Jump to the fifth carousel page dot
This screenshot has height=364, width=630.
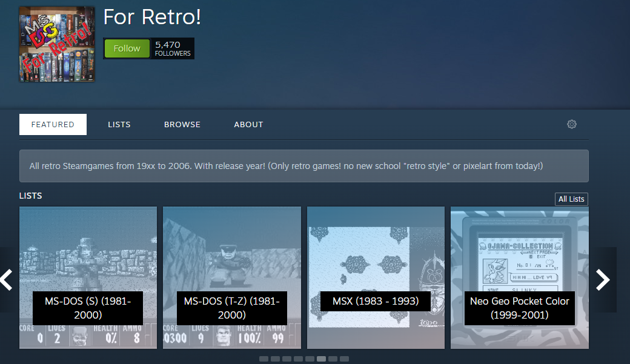[310, 359]
